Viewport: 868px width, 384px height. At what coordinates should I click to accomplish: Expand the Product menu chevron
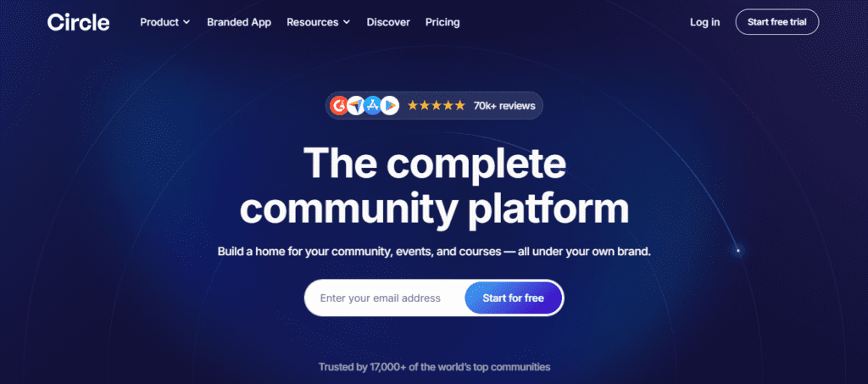coord(186,22)
